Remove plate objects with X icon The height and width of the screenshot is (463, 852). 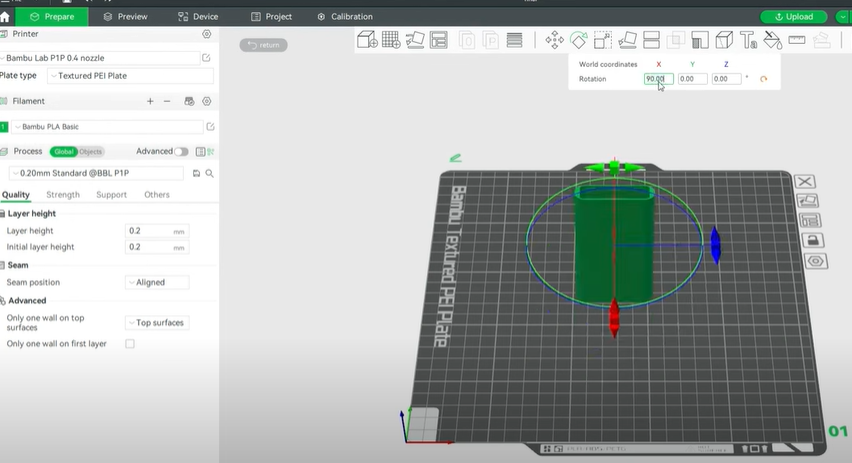805,182
